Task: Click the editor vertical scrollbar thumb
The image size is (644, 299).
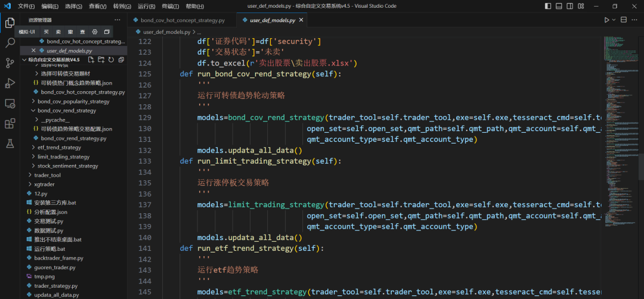Action: 641,167
